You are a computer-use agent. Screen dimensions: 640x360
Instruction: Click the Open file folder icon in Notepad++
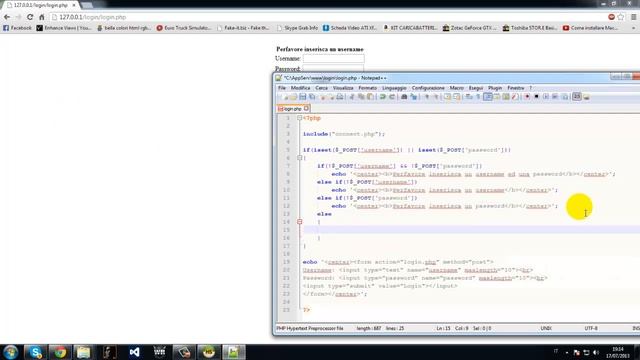pyautogui.click(x=293, y=97)
